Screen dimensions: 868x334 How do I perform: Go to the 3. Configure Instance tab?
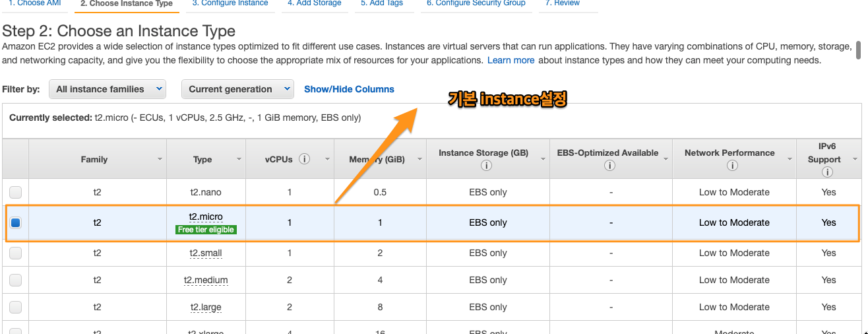tap(230, 3)
